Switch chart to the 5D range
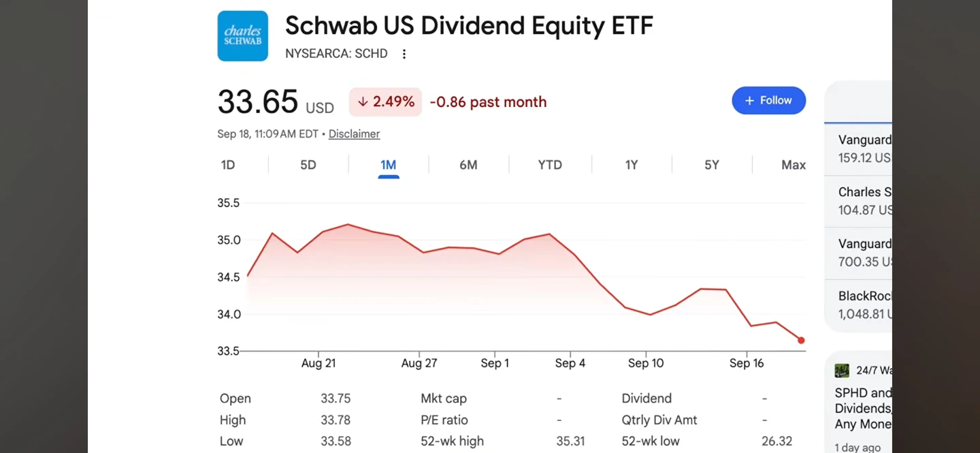The image size is (980, 453). 308,165
